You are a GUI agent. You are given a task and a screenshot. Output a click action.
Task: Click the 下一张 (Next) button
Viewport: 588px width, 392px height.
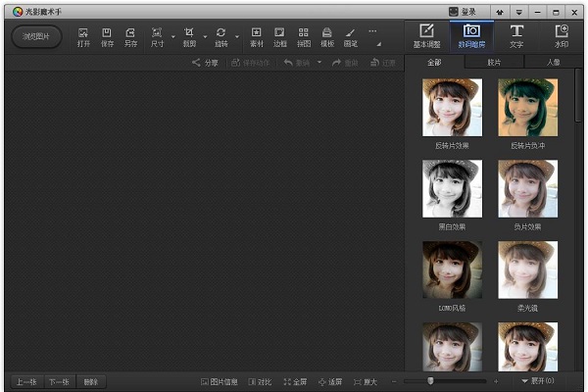click(x=60, y=381)
